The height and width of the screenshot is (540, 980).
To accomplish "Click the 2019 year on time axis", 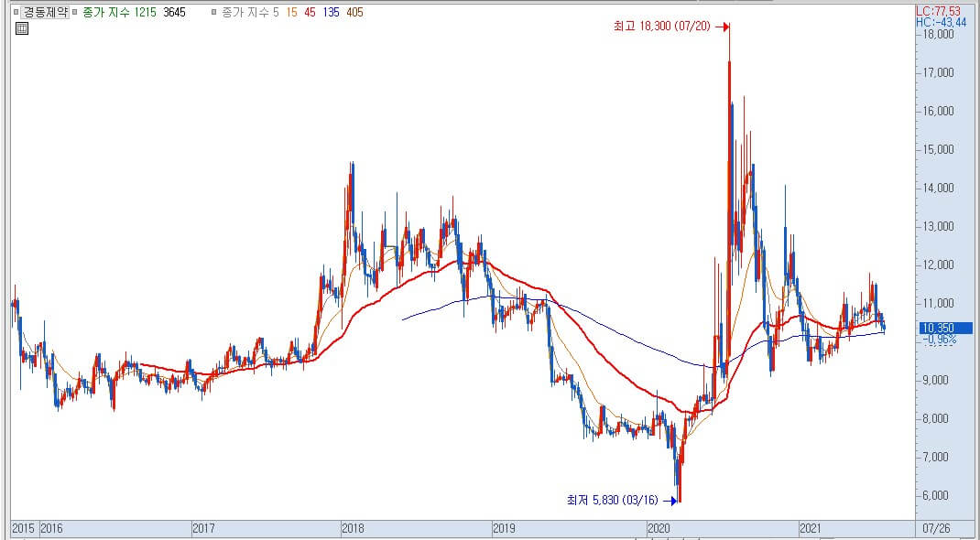I will point(505,528).
